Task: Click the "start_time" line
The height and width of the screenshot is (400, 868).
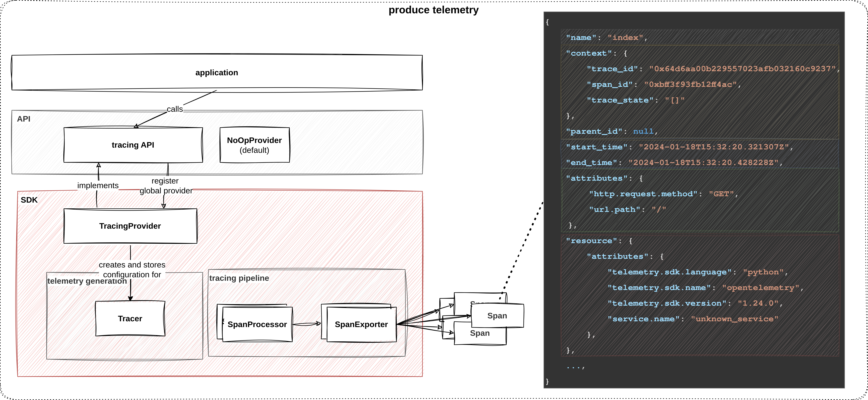Action: click(x=680, y=147)
